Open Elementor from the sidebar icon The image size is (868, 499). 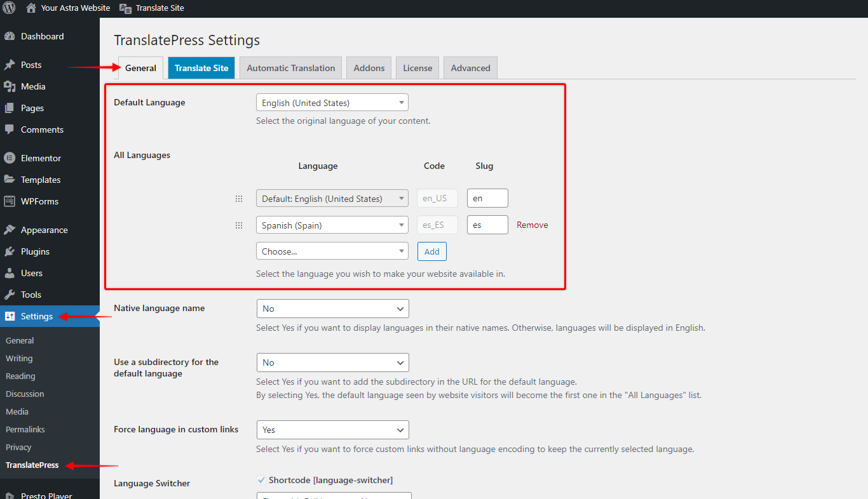[x=10, y=158]
